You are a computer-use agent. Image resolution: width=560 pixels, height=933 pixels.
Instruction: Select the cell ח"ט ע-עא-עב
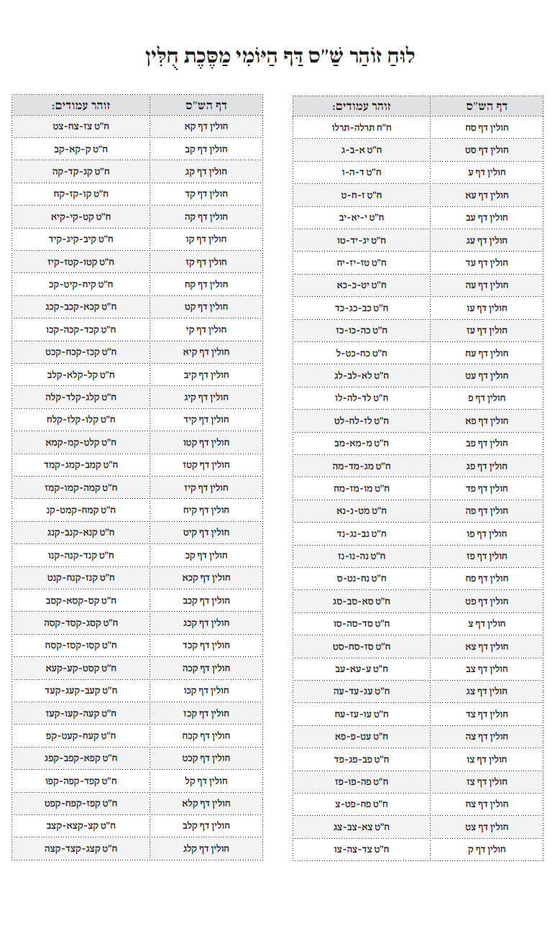click(x=362, y=668)
